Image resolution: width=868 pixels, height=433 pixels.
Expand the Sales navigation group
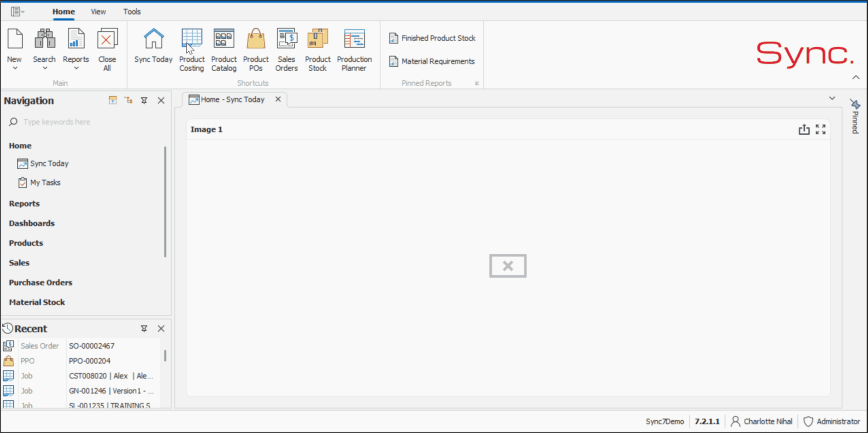(x=19, y=263)
